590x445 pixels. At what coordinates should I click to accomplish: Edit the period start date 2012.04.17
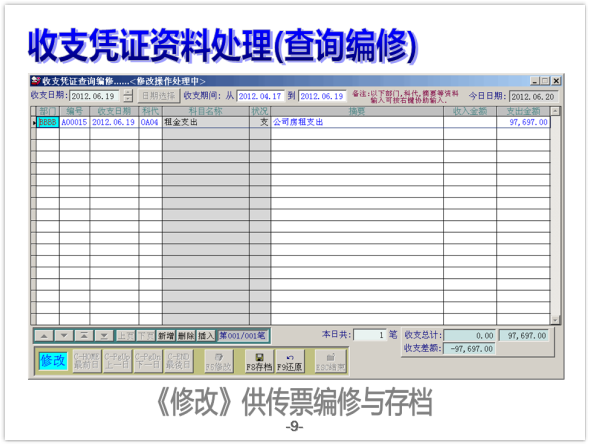coord(260,96)
